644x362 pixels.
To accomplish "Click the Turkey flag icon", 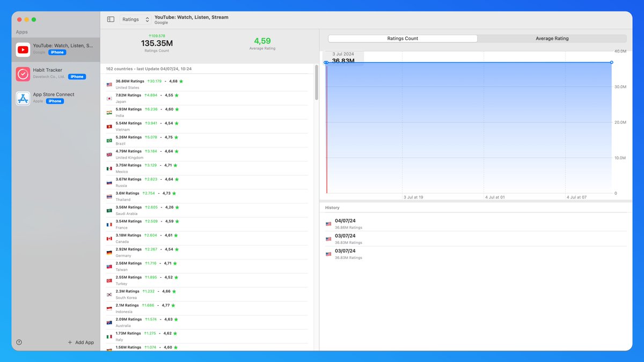I will pyautogui.click(x=109, y=280).
